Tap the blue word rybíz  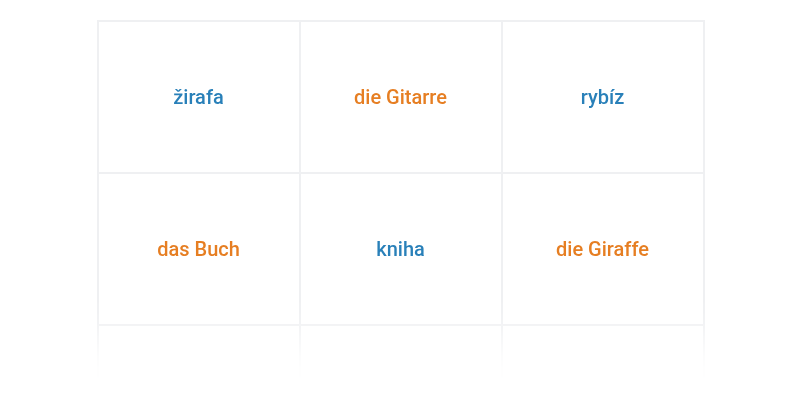pyautogui.click(x=602, y=97)
